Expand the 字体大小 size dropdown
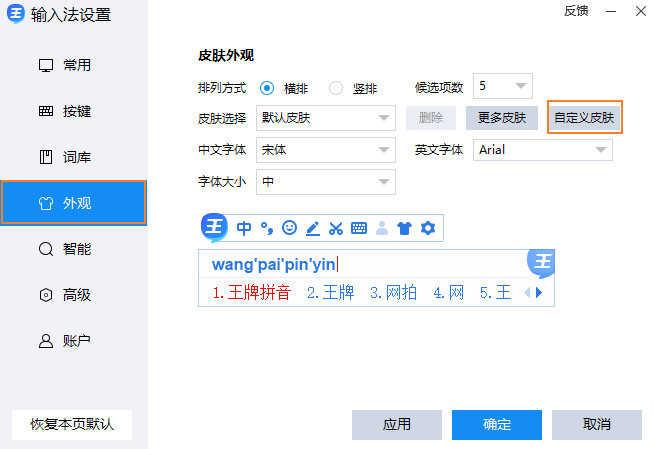 (326, 182)
